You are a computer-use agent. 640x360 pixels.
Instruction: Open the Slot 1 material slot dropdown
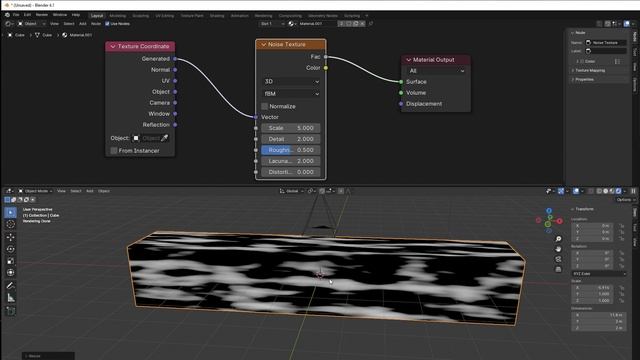pyautogui.click(x=272, y=24)
